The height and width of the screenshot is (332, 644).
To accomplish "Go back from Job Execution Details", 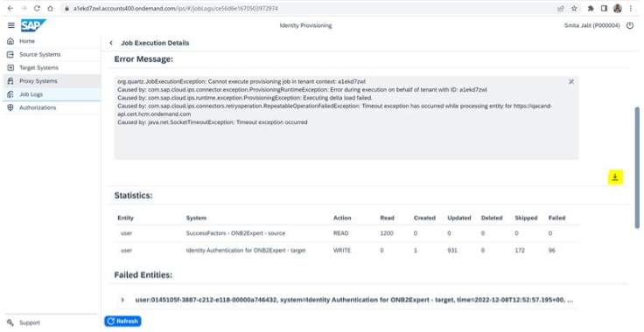I will pos(111,43).
